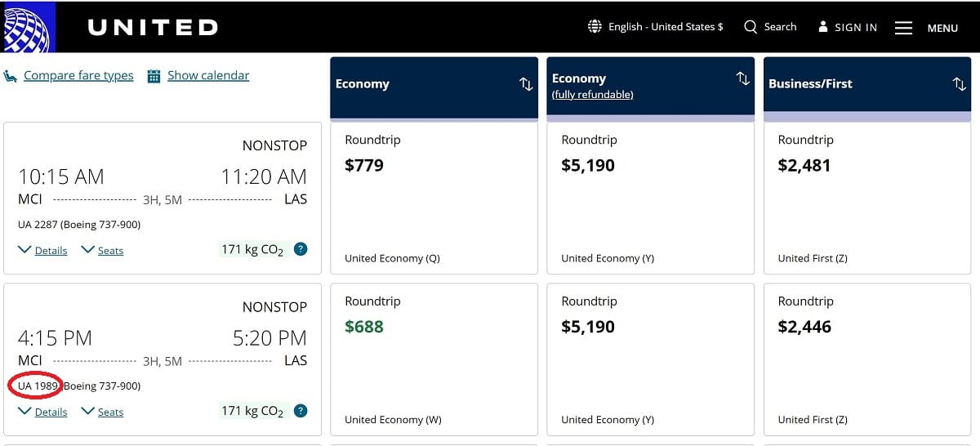Image resolution: width=980 pixels, height=446 pixels.
Task: Select $2,481 United First fare
Action: [867, 198]
